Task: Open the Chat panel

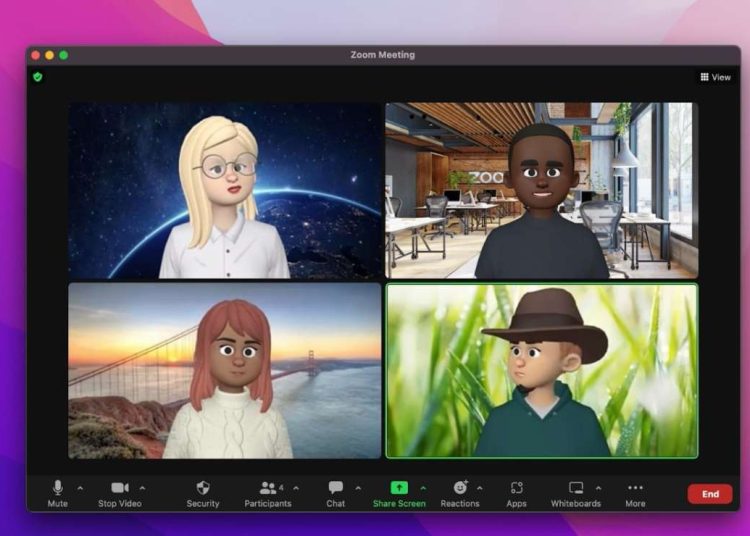Action: (x=335, y=493)
